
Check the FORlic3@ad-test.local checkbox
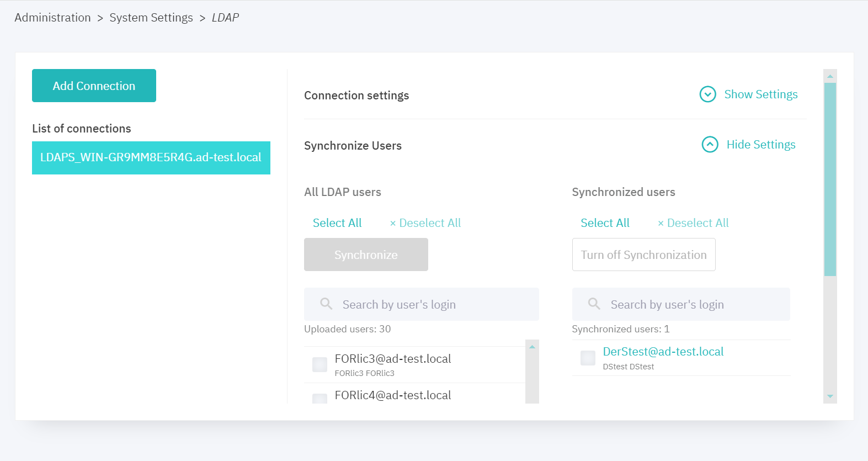[319, 364]
